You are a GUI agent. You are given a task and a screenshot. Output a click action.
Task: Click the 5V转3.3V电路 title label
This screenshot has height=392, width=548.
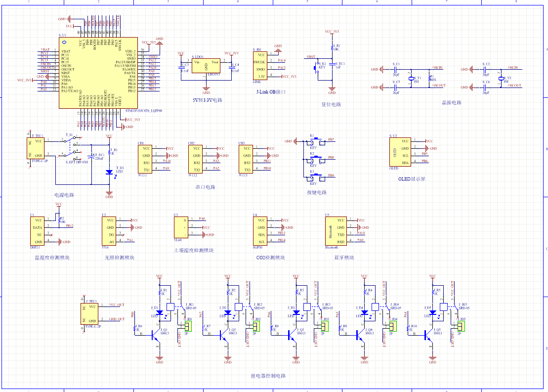coord(207,100)
